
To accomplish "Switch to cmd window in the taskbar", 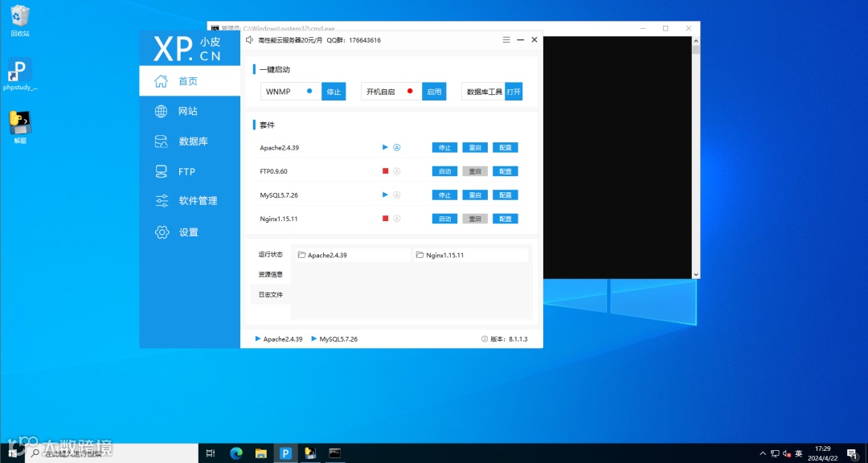I will [334, 453].
